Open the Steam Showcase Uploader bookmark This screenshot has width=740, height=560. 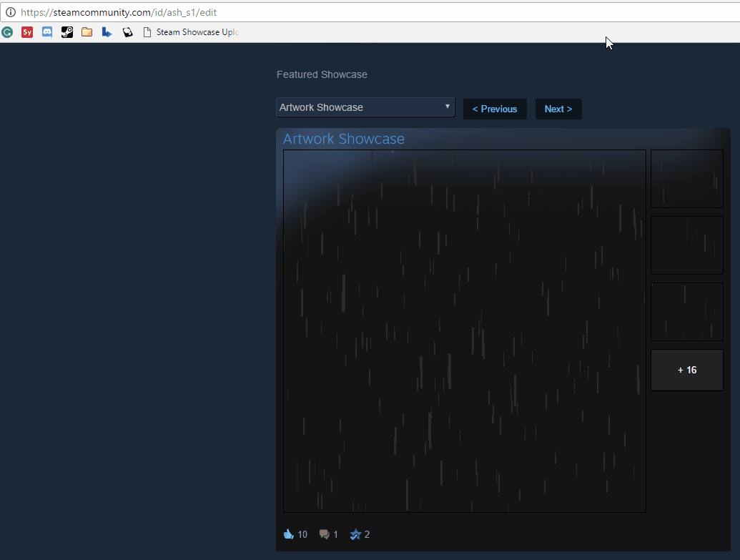pos(191,32)
